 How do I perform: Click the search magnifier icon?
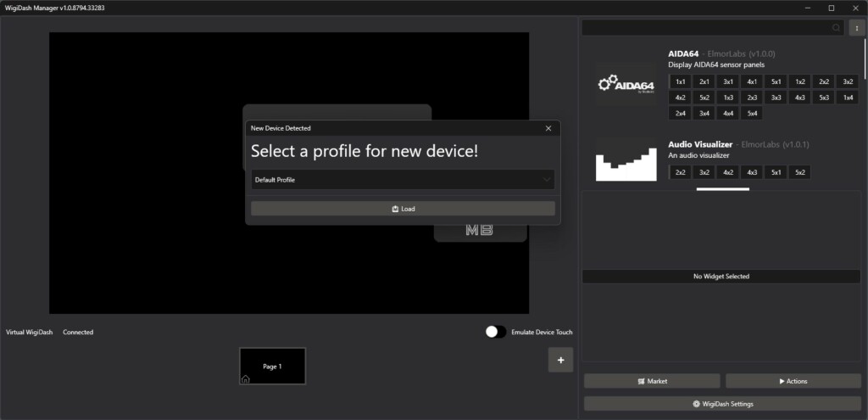click(837, 28)
